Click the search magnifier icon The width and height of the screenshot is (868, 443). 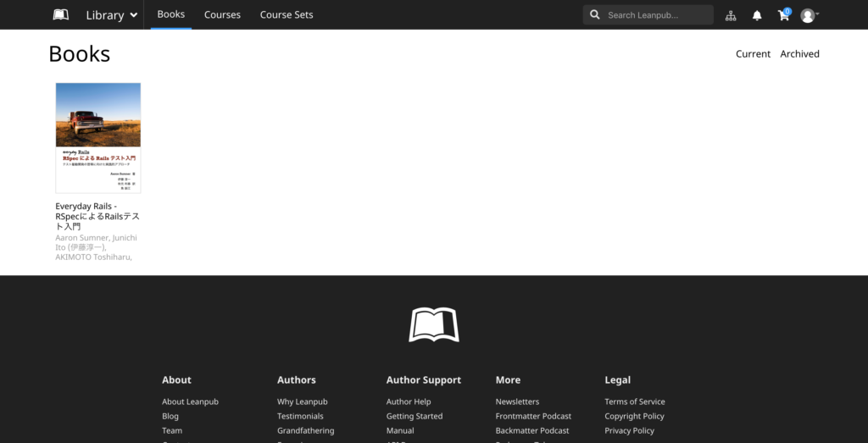[595, 14]
